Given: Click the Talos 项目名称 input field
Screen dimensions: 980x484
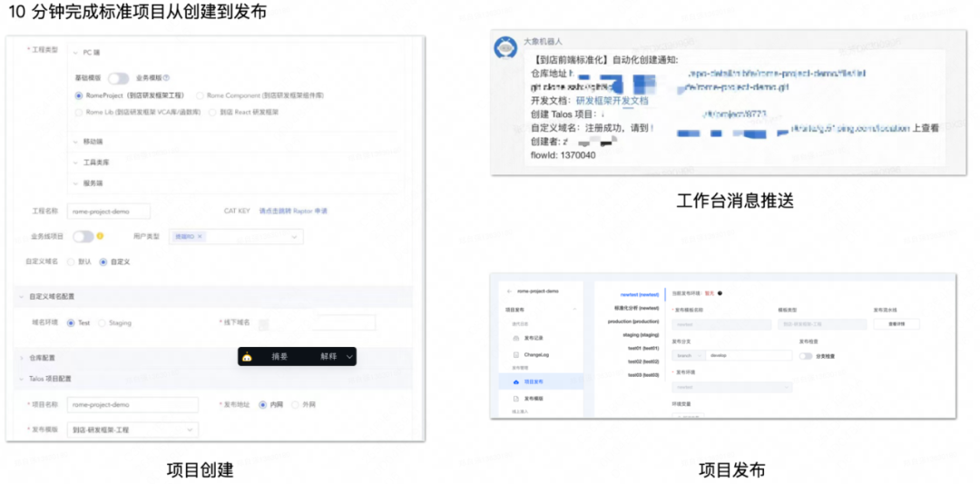Looking at the screenshot, I should (x=132, y=405).
